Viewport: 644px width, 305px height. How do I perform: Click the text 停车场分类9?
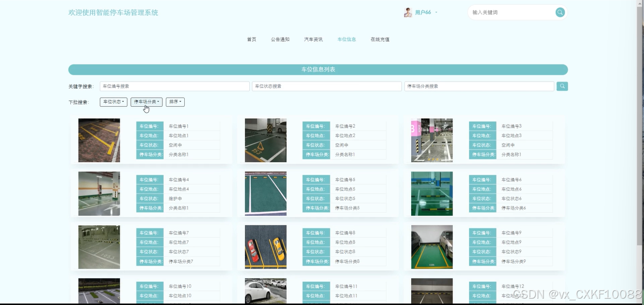514,261
